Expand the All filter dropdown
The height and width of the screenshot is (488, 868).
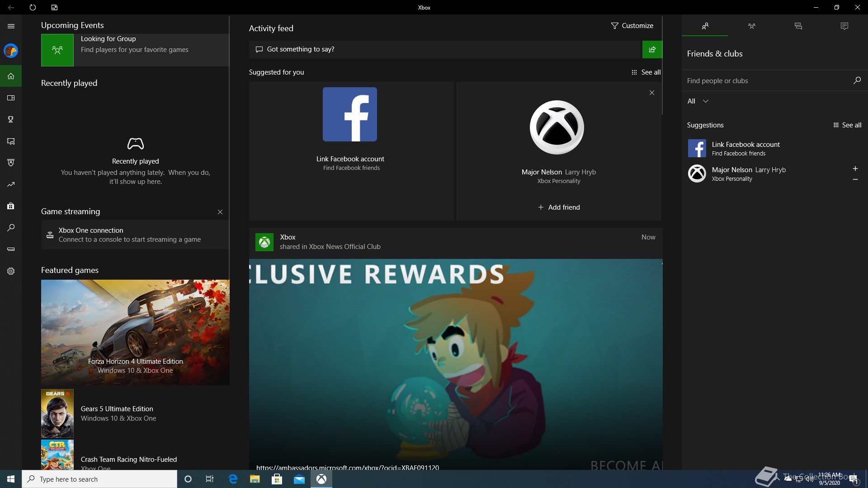[698, 101]
